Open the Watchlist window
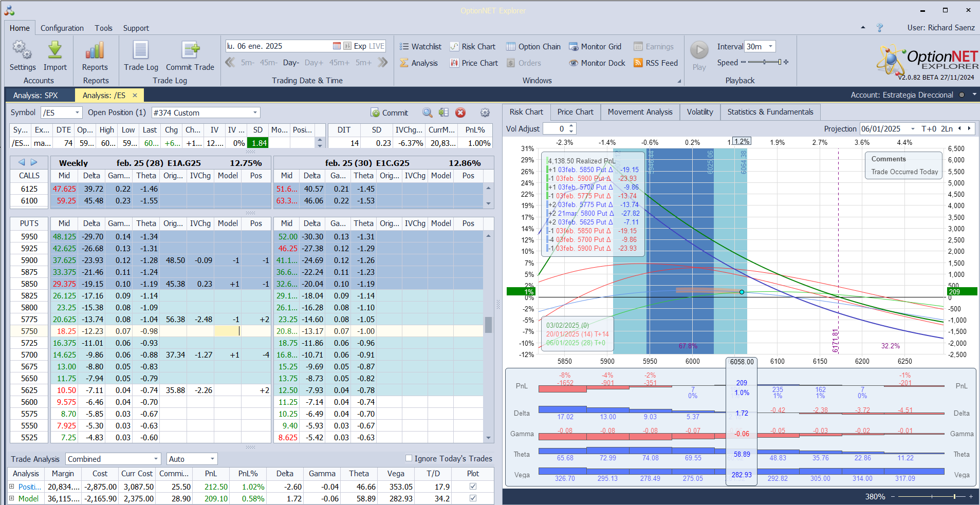 (x=421, y=47)
